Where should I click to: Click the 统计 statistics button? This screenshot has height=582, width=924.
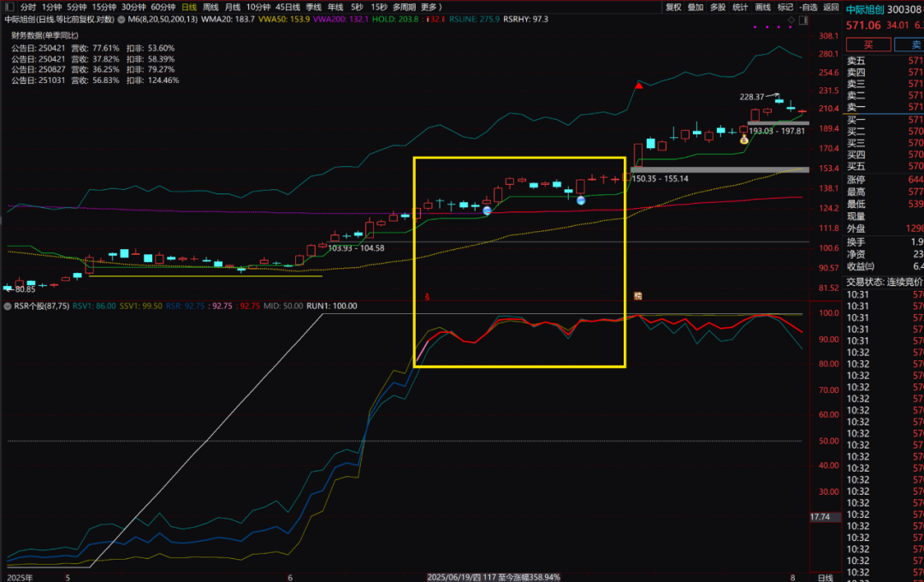(740, 7)
